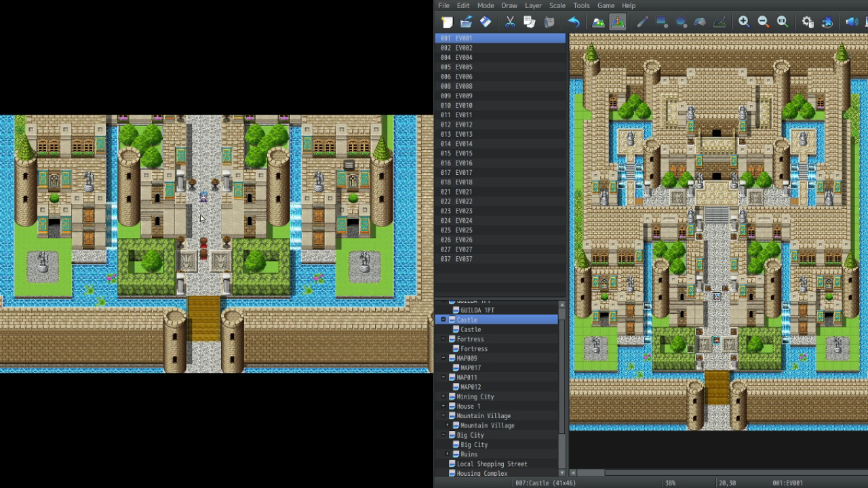Collapse the Fortress parent map node
The width and height of the screenshot is (868, 488).
(x=443, y=339)
